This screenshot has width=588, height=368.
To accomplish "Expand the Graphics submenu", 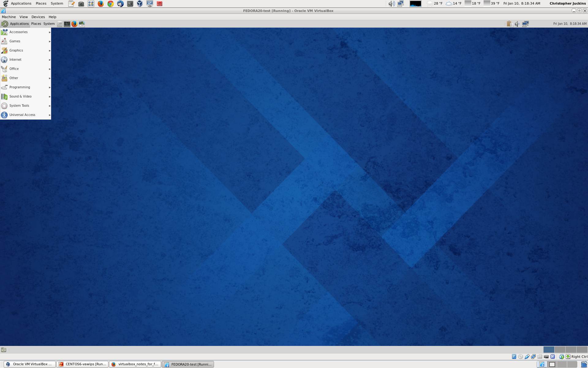I will (26, 51).
